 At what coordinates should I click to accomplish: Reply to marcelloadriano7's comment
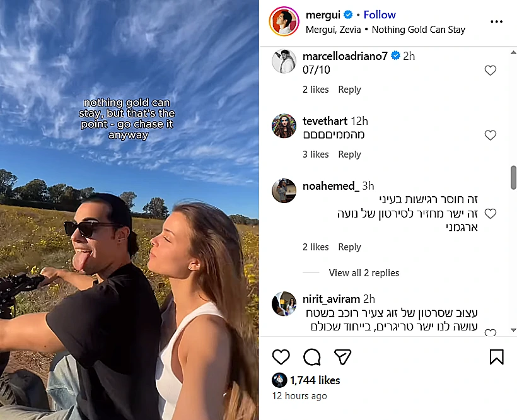349,90
